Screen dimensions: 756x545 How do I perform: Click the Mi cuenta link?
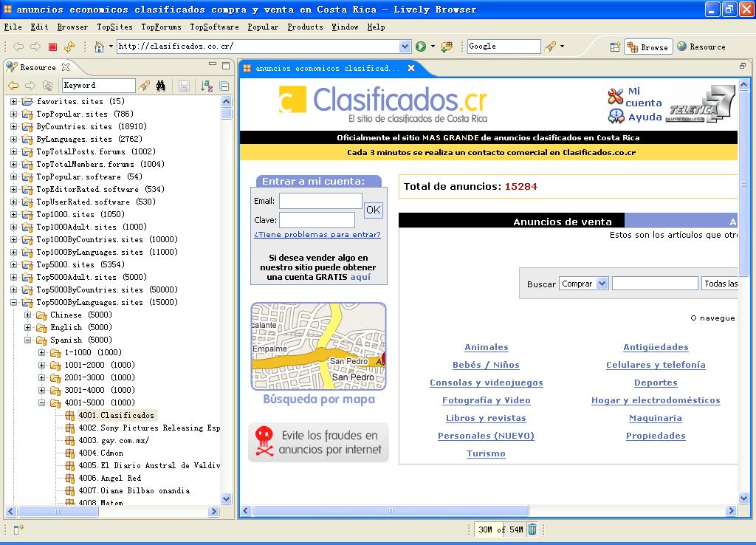[x=643, y=97]
